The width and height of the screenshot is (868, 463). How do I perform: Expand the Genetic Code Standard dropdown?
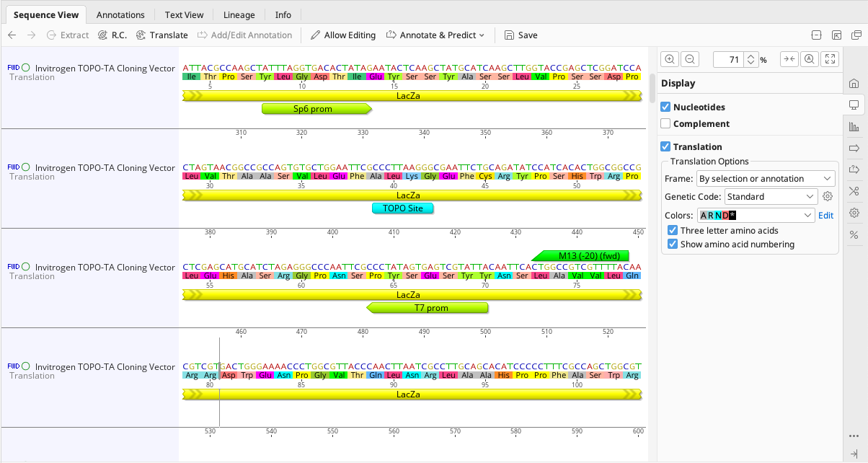click(x=770, y=196)
